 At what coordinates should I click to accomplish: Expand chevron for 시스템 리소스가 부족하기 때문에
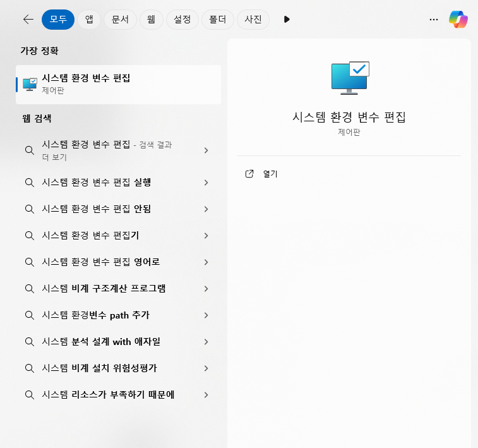(x=206, y=395)
